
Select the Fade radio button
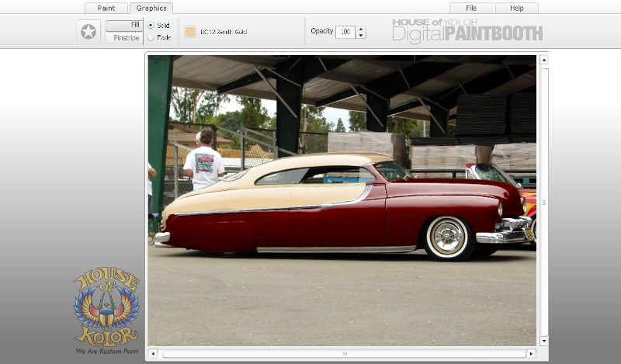(x=151, y=37)
